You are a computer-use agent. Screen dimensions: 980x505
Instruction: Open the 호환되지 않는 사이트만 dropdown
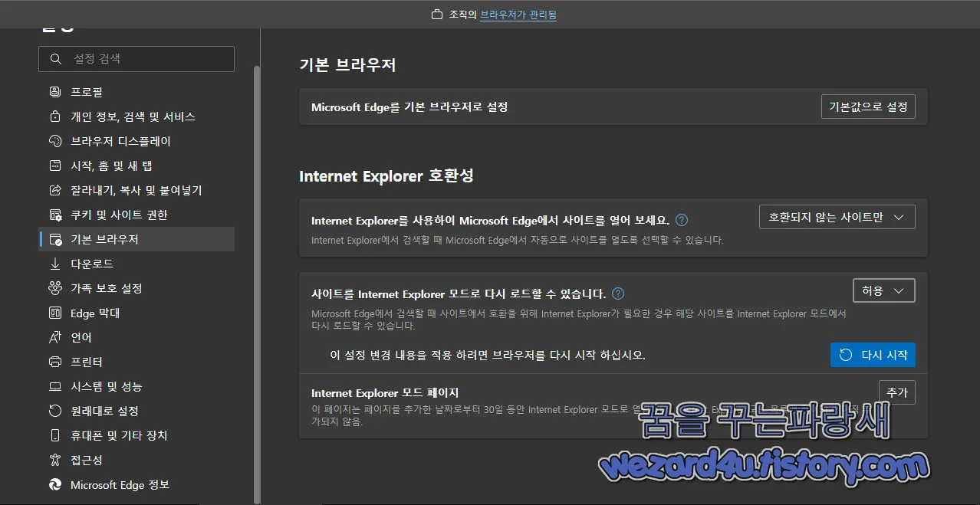837,217
